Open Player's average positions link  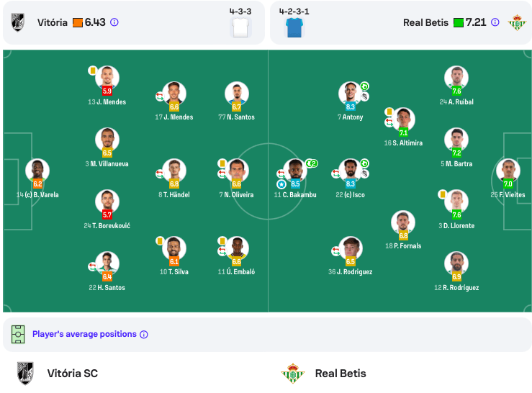click(84, 334)
